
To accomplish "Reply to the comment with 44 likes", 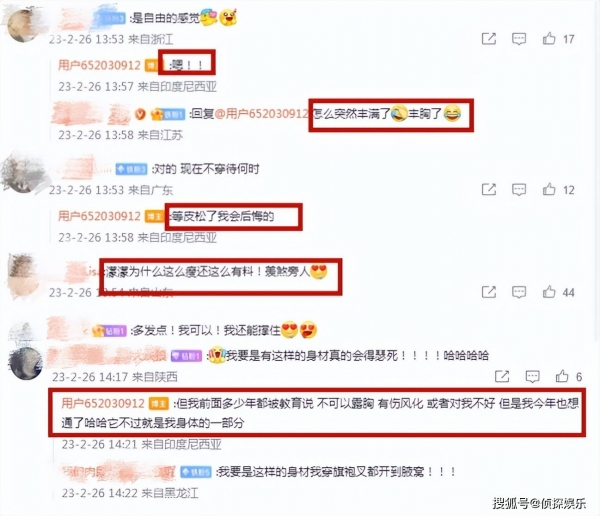I will coord(519,292).
